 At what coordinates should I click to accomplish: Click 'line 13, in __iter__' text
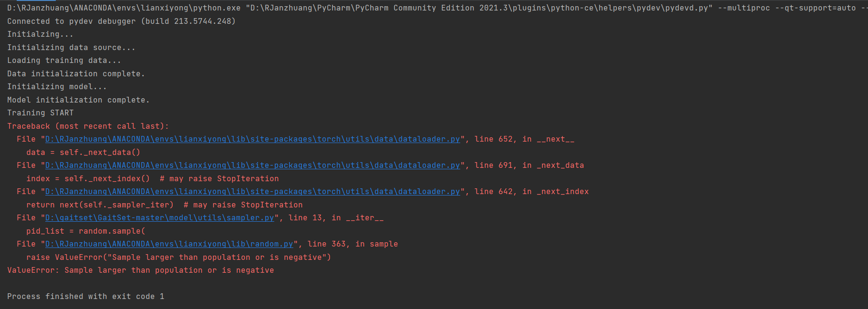pos(336,218)
